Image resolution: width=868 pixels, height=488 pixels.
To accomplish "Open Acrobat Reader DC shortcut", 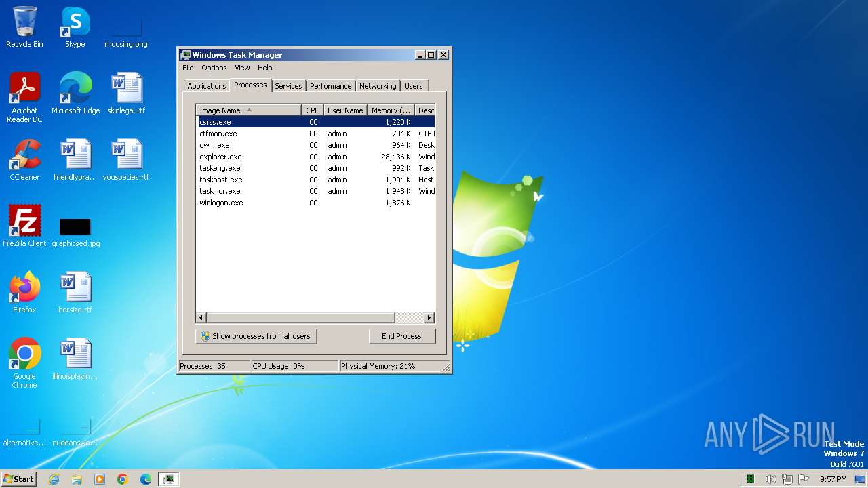I will tap(24, 98).
